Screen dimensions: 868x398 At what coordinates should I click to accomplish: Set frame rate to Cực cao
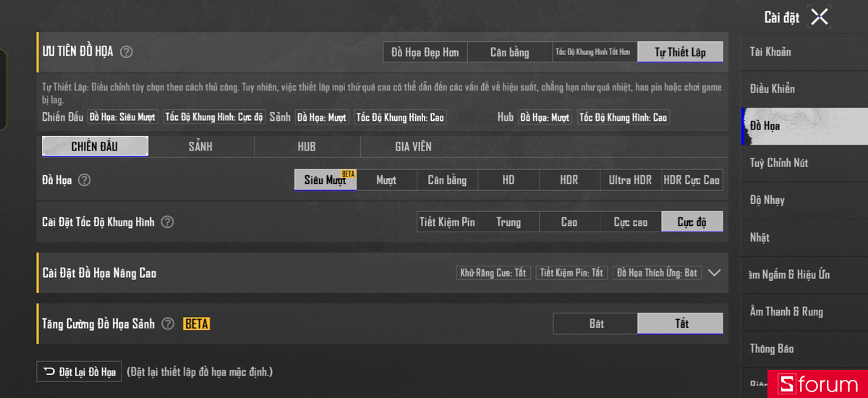[630, 222]
